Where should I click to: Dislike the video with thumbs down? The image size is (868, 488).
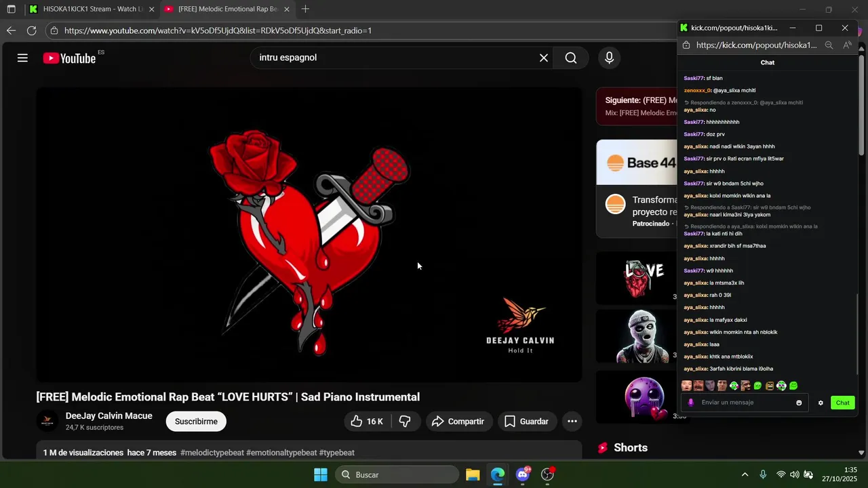point(406,422)
